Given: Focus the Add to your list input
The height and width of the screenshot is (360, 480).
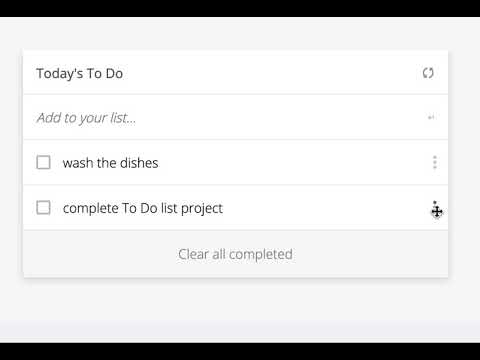Looking at the screenshot, I should point(235,117).
